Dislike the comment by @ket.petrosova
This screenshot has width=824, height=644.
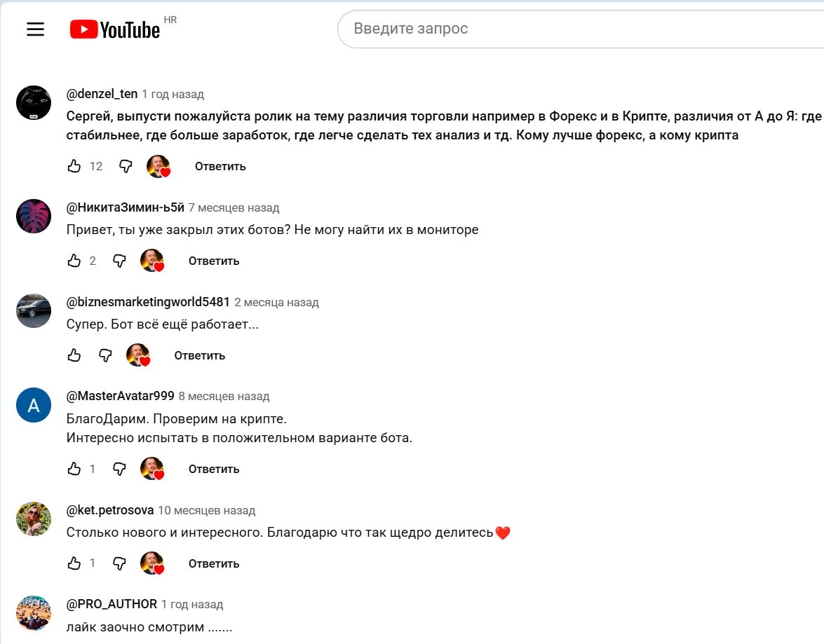(x=119, y=563)
